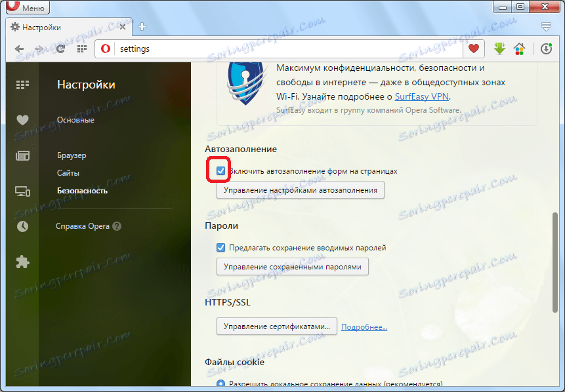The image size is (565, 392).
Task: Open the Подробнее link near certificates
Action: point(364,327)
